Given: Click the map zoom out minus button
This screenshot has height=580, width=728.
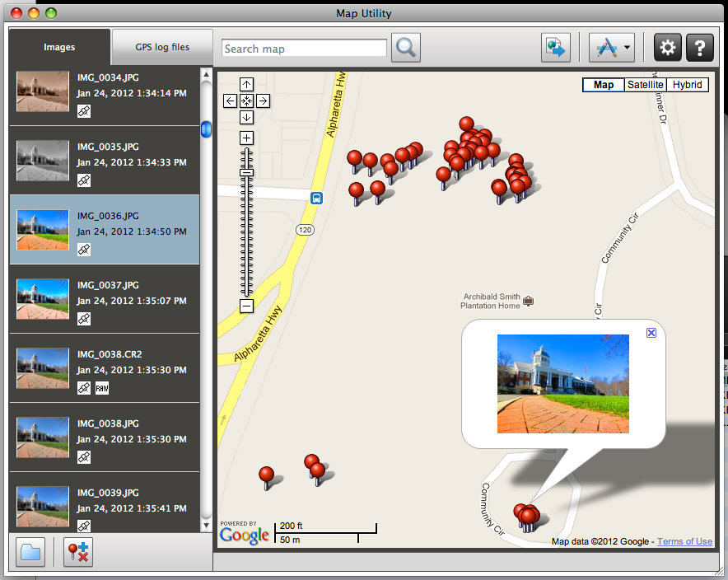Looking at the screenshot, I should [x=246, y=306].
